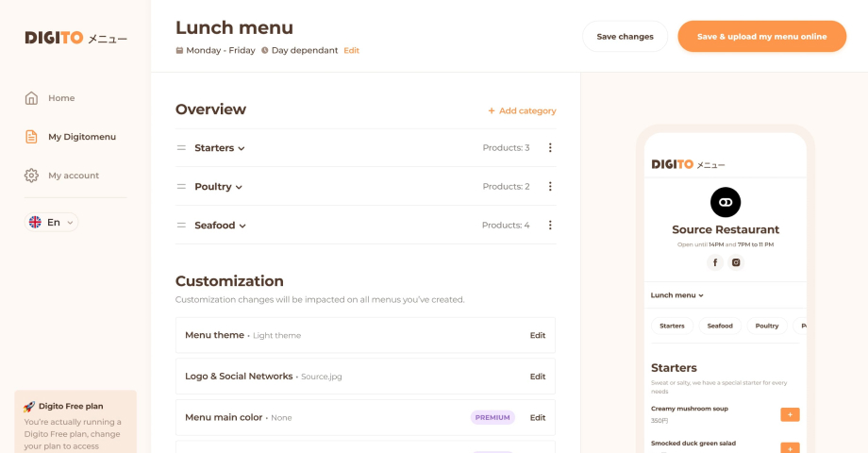
Task: Go to Home in sidebar
Action: click(x=60, y=98)
